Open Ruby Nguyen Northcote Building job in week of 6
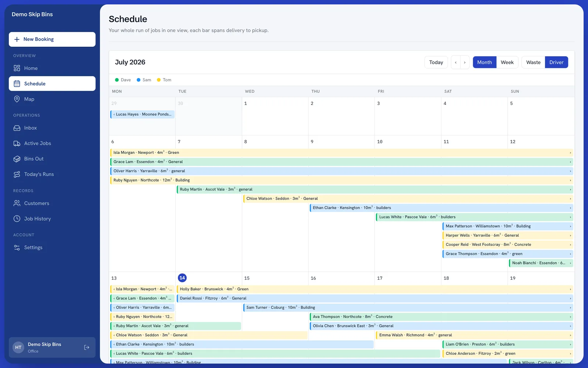The height and width of the screenshot is (368, 588). pos(342,180)
